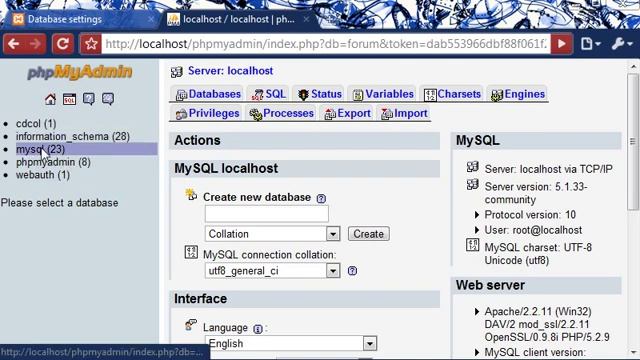This screenshot has height=360, width=640.
Task: Select the cdcol database in sidebar
Action: click(x=36, y=124)
